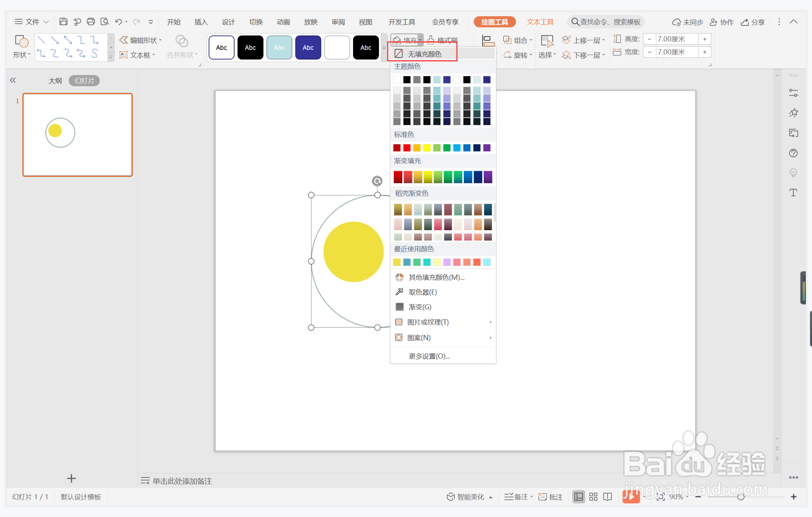Choose No Fill Color menu option
The width and height of the screenshot is (812, 517).
point(424,54)
